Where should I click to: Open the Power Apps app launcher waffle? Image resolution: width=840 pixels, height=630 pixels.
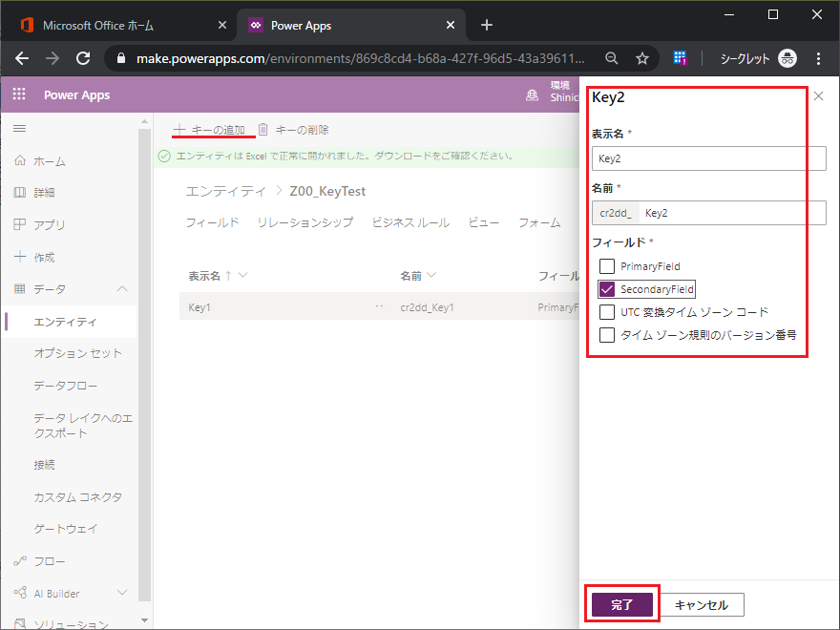[x=19, y=94]
